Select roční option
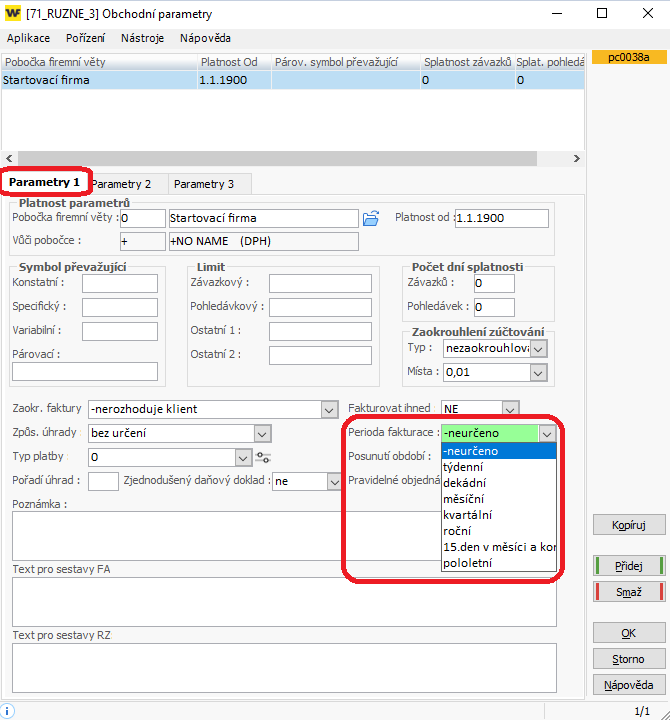The height and width of the screenshot is (721, 670). pos(498,531)
